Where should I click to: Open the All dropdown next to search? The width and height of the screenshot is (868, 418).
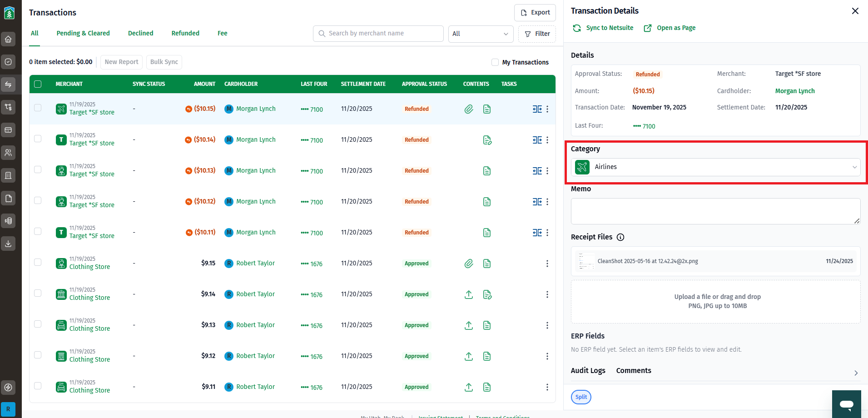tap(481, 34)
